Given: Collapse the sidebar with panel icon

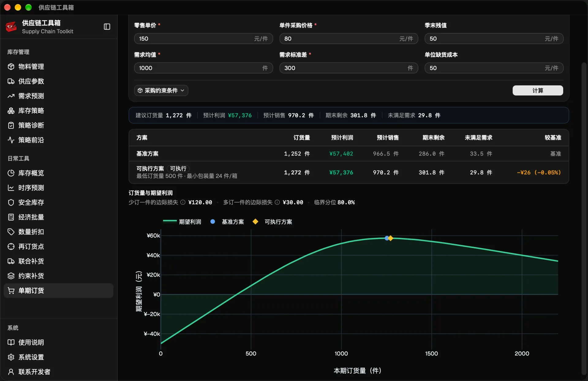Looking at the screenshot, I should (107, 27).
